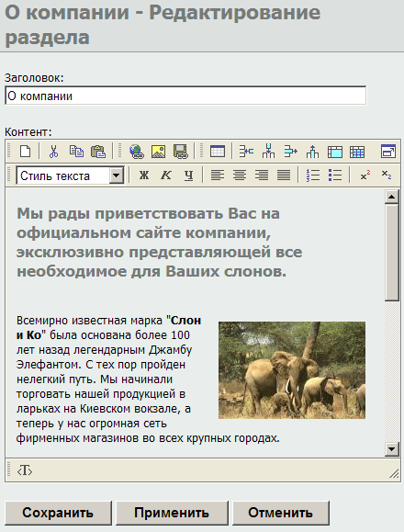Insert a bulleted list
Screen dimensions: 404x532
(335, 175)
